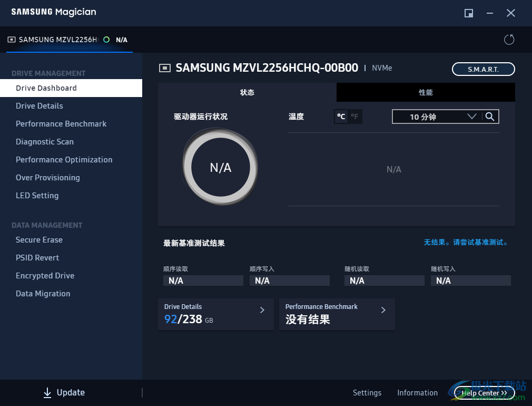Click the S.M.A.R.T. button
Image resolution: width=532 pixels, height=406 pixels.
click(x=484, y=69)
